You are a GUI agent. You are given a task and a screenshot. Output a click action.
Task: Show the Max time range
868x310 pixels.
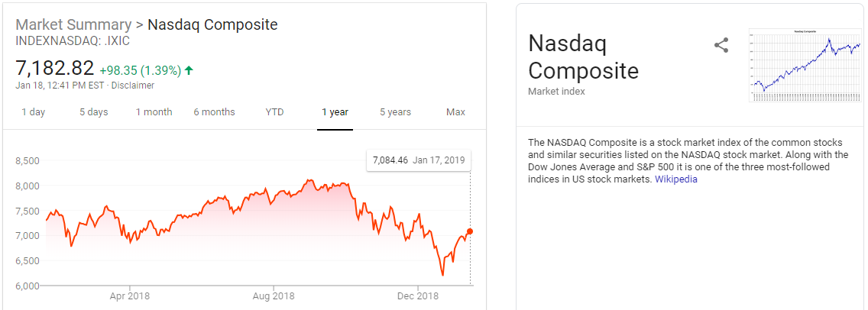coord(455,112)
